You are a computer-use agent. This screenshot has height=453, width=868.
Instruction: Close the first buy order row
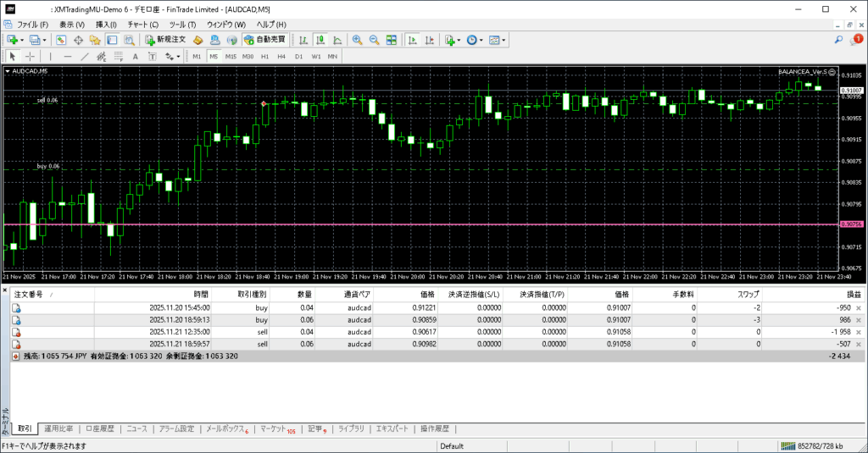[858, 308]
